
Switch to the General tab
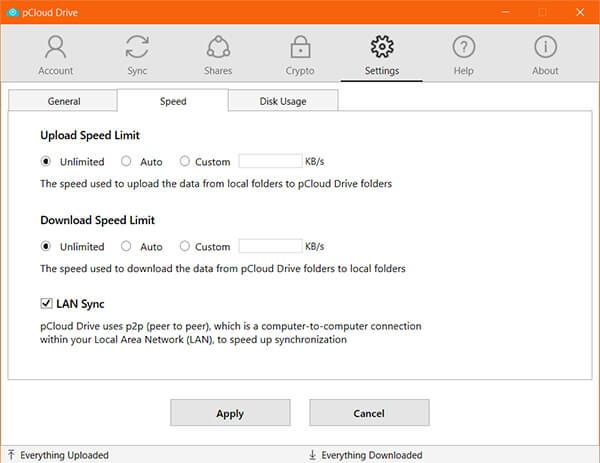tap(63, 101)
